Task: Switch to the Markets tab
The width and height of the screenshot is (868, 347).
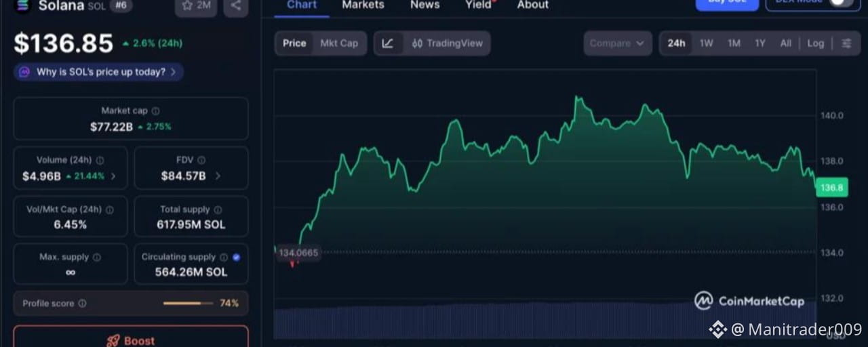Action: point(363,5)
